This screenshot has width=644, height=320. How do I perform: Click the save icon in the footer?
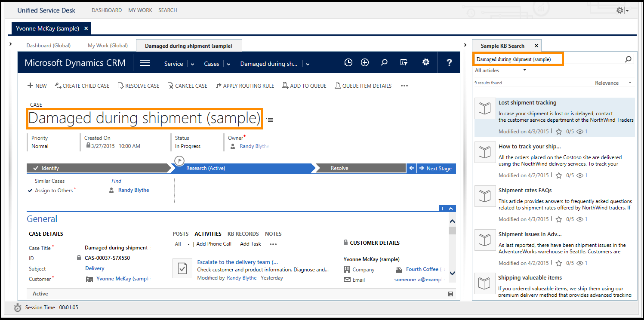(x=450, y=294)
